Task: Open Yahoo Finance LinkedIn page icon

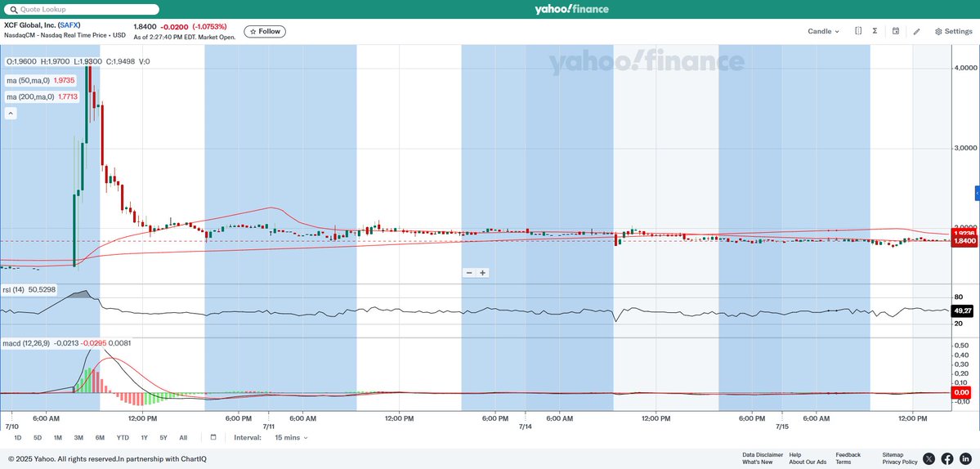Action: pos(965,459)
